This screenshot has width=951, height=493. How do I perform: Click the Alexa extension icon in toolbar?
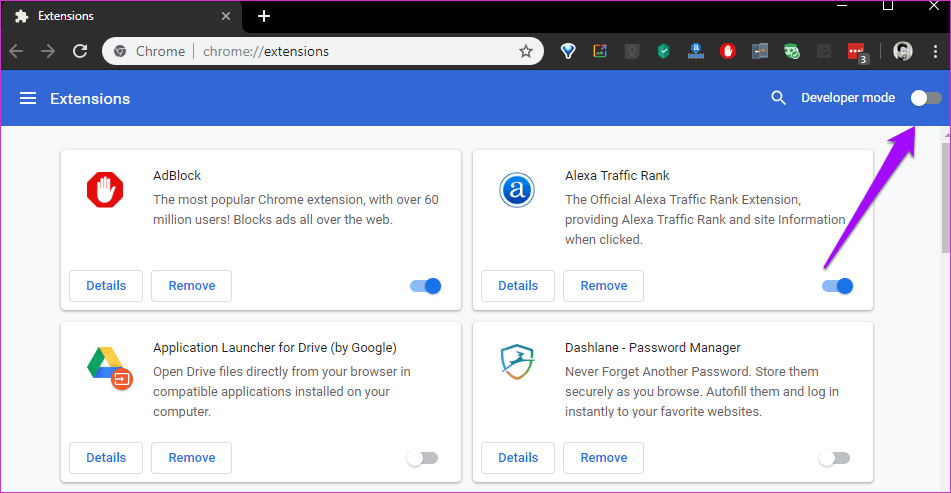point(696,52)
